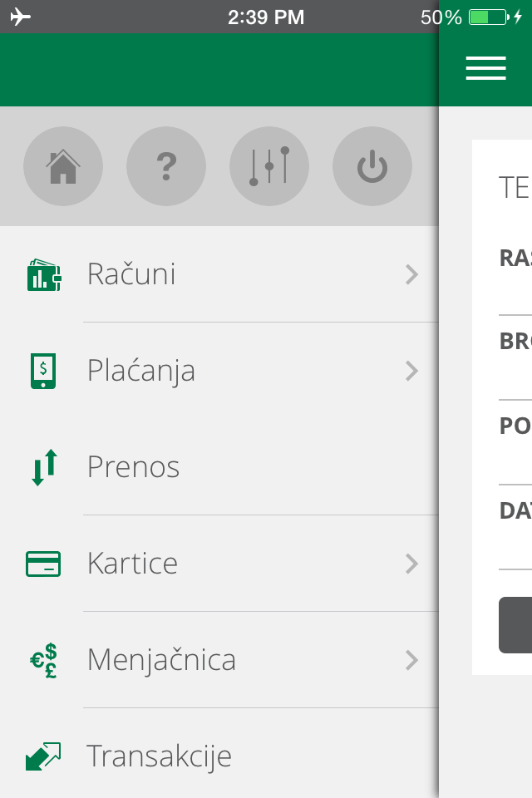Tap the home icon button

pos(63,167)
